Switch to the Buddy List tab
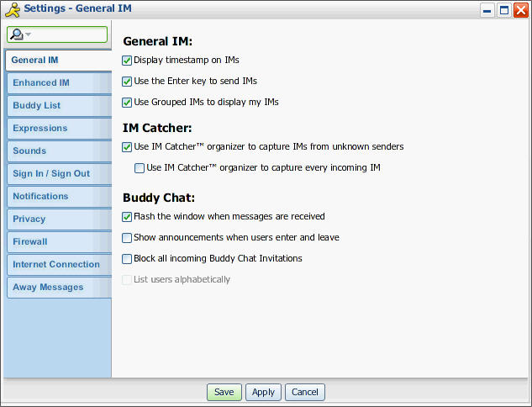Screen dimensions: 532x407 coord(57,106)
